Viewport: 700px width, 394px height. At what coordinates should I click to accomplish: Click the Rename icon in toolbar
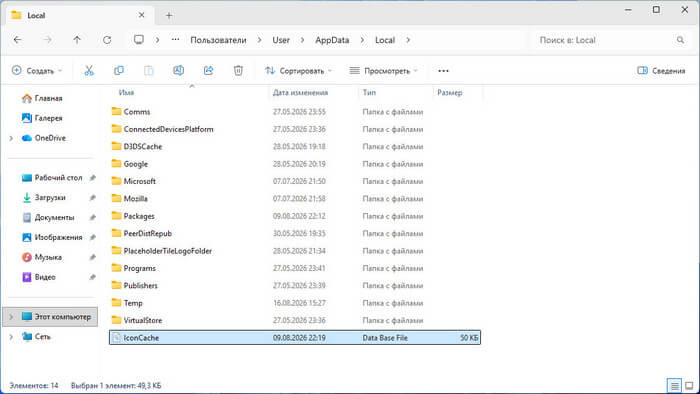[x=178, y=71]
